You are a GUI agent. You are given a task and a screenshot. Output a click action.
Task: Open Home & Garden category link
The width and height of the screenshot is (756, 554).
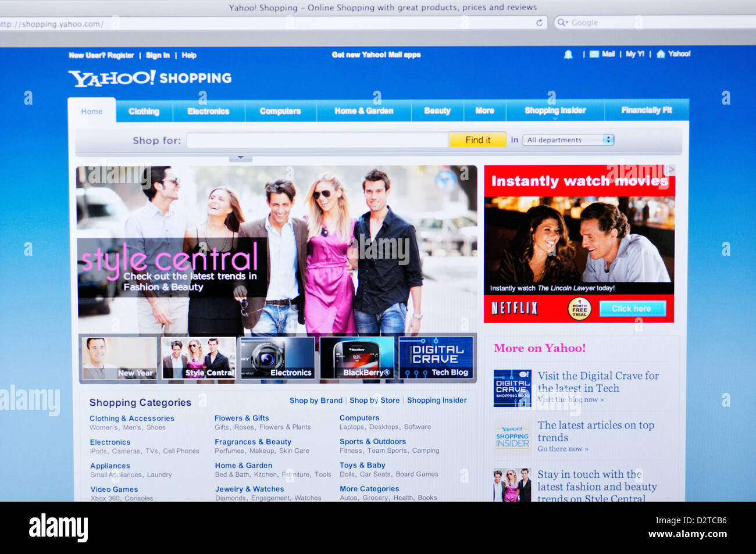click(244, 466)
